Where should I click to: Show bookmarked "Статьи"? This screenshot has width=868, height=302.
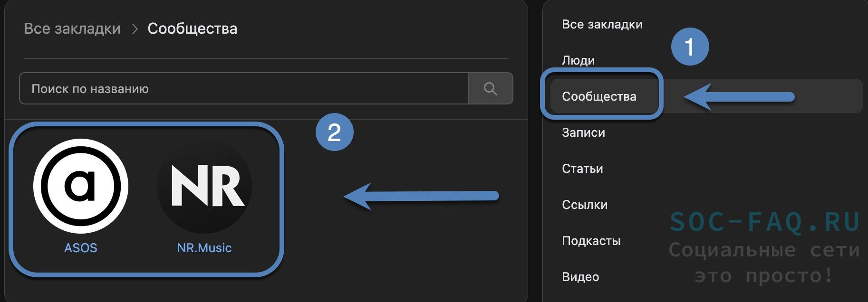click(x=582, y=169)
